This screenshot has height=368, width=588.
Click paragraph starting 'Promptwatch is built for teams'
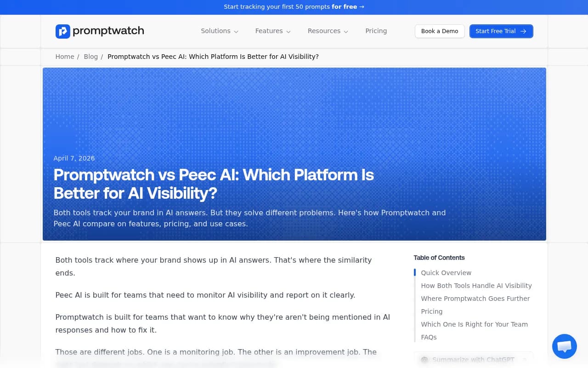coord(223,323)
